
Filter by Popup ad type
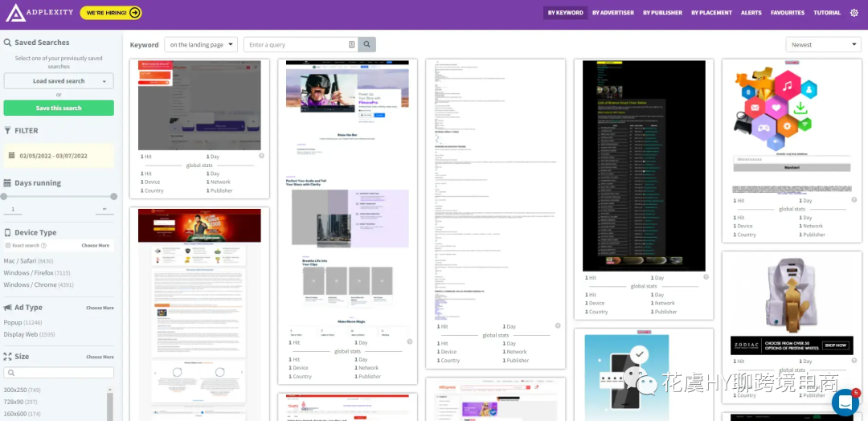click(x=13, y=322)
